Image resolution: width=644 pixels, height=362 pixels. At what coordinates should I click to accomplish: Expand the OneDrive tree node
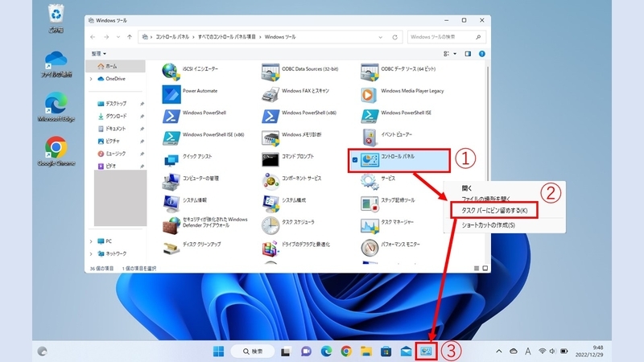91,79
